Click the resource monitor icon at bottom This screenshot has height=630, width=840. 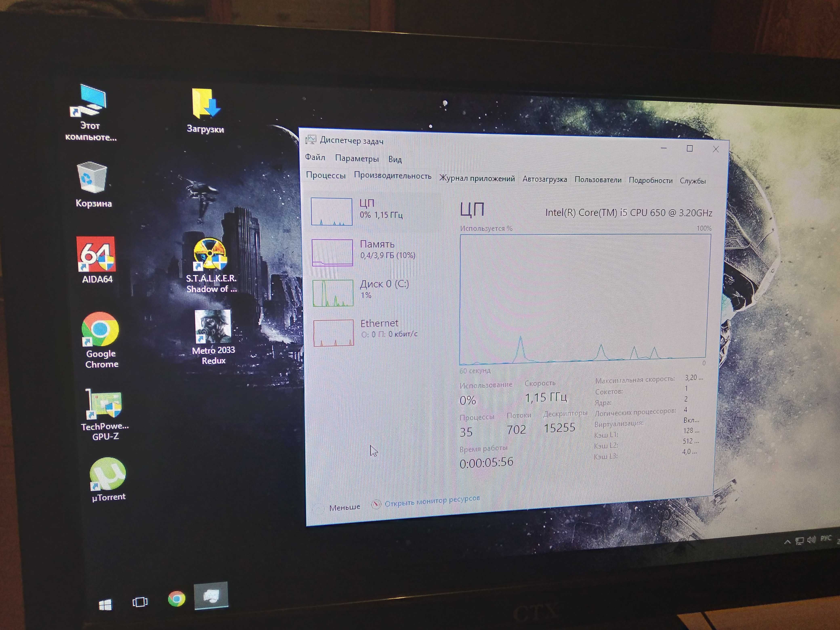click(376, 504)
